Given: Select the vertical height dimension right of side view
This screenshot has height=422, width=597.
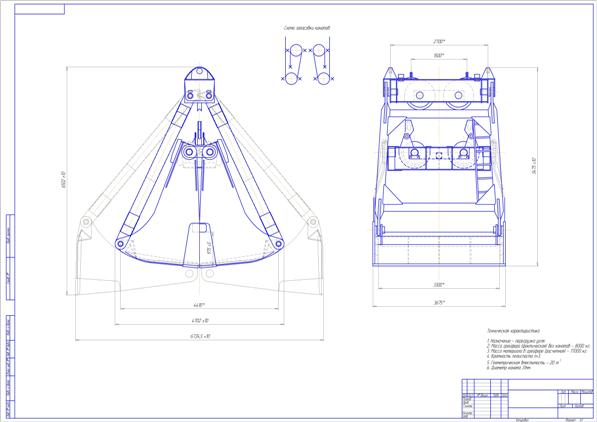Looking at the screenshot, I should coord(534,165).
